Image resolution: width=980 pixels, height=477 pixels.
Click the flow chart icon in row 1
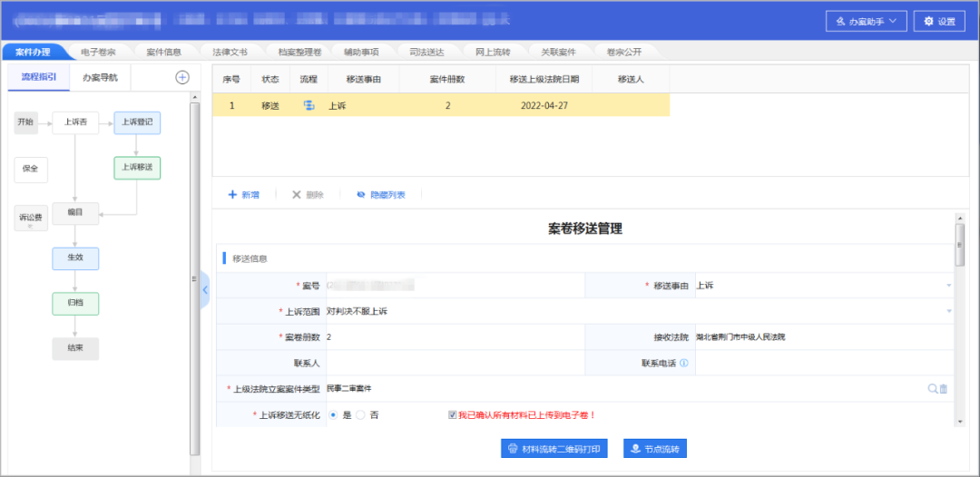click(x=309, y=105)
